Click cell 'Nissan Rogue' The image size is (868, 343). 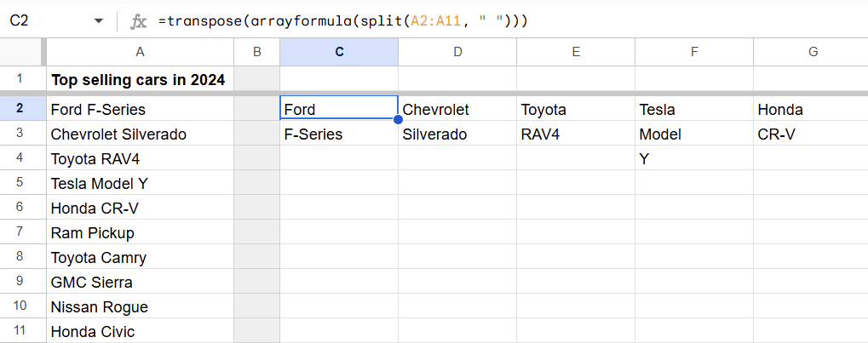(140, 306)
